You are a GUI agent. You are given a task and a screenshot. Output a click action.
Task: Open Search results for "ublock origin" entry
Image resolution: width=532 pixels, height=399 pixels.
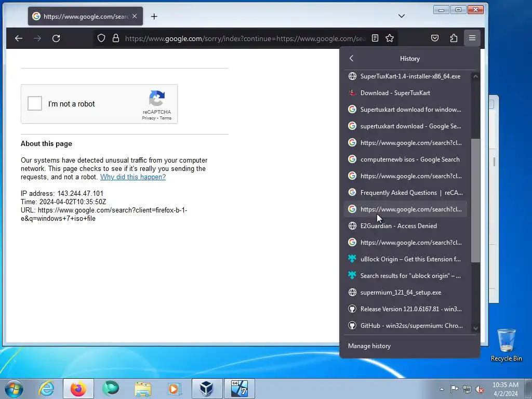(405, 276)
